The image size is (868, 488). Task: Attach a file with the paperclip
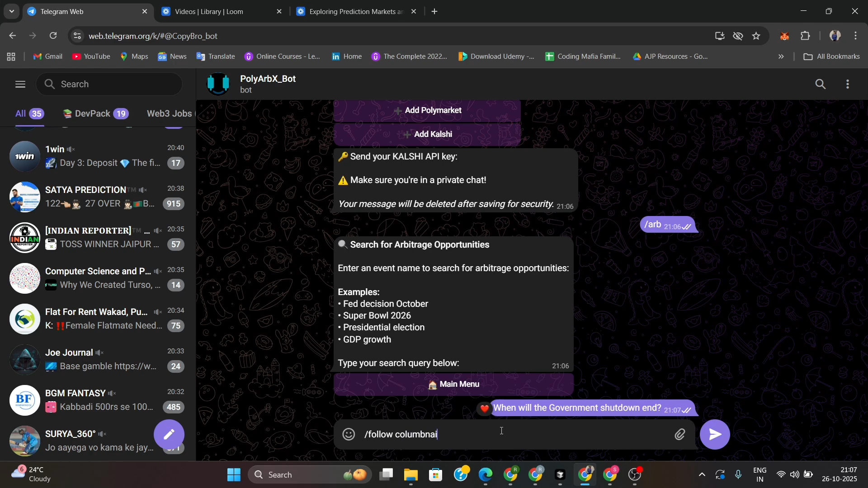click(x=680, y=434)
